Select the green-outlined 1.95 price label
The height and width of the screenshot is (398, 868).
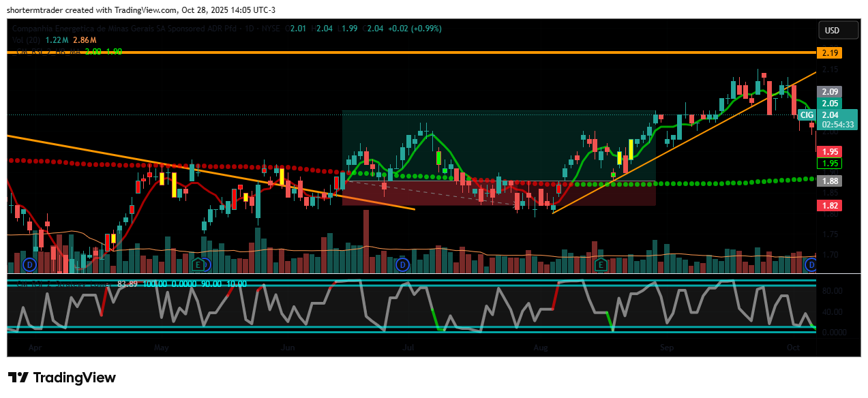point(830,164)
